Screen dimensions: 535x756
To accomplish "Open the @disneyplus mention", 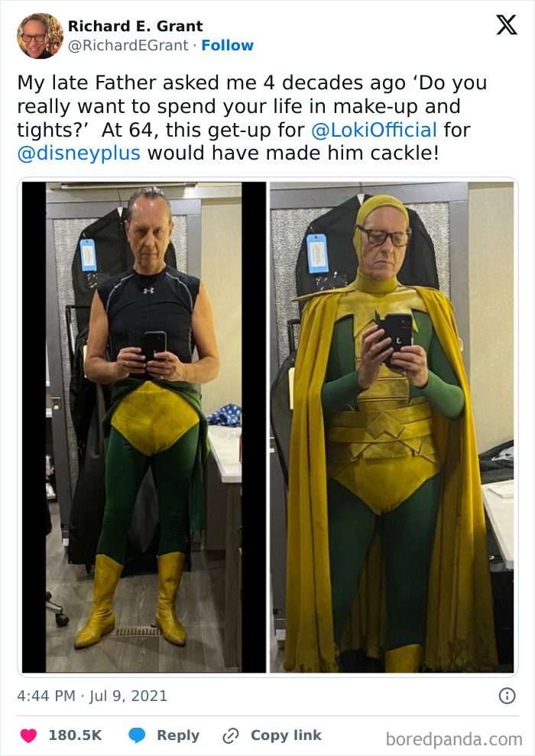I will 79,153.
